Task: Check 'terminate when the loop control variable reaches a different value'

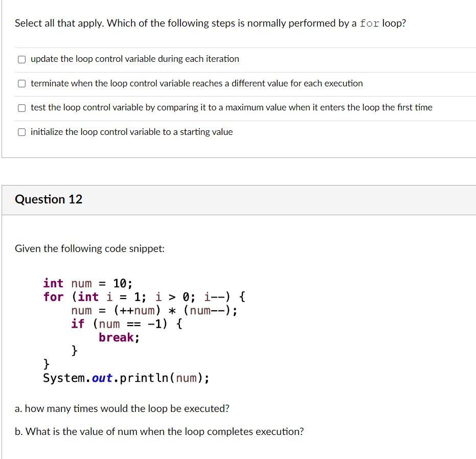Action: [21, 83]
